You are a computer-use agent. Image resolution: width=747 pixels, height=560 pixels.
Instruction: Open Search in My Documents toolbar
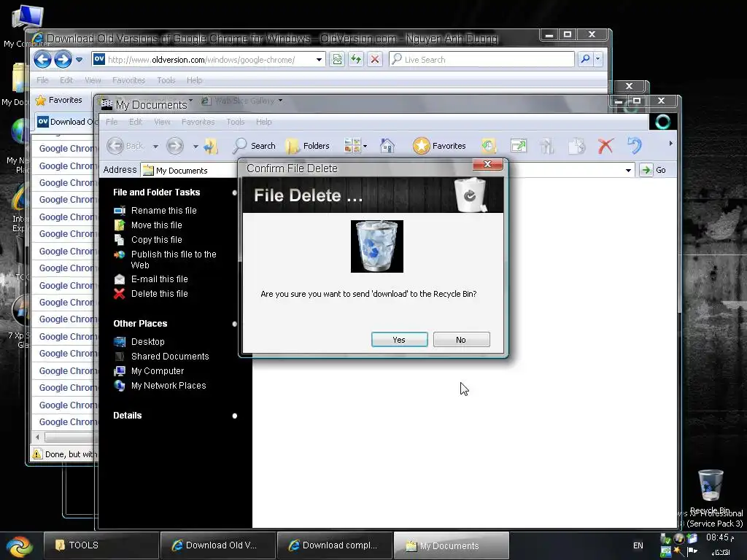(253, 146)
